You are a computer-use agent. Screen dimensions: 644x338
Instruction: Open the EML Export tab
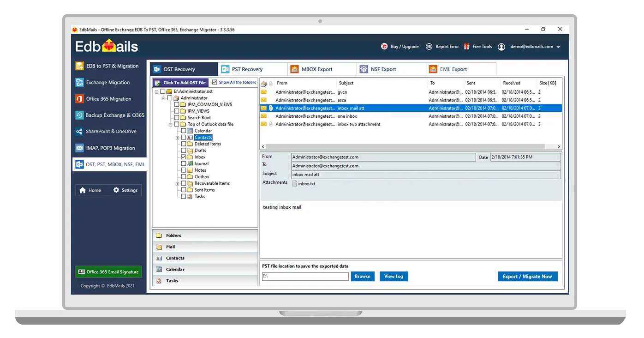[x=461, y=69]
